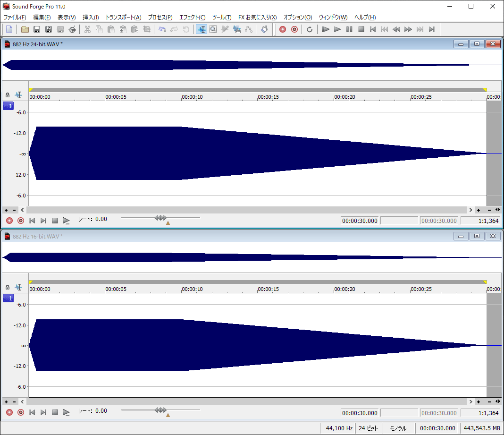Click the second record icon in the main toolbar
Viewport: 504px width, 435px height.
point(294,30)
